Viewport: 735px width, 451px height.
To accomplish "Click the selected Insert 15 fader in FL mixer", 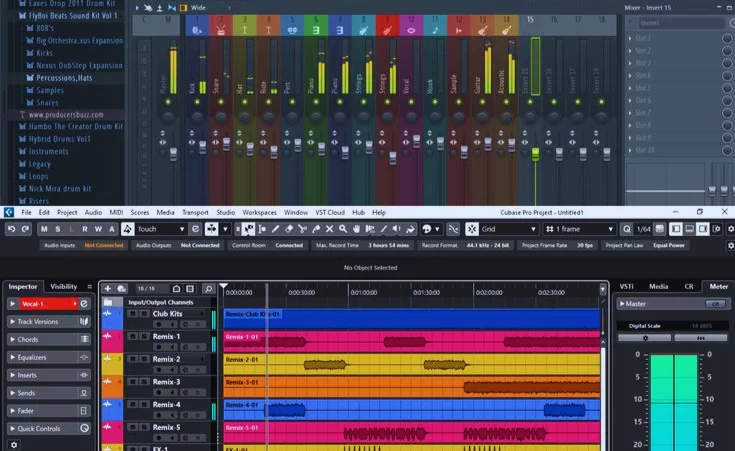I will click(x=535, y=154).
